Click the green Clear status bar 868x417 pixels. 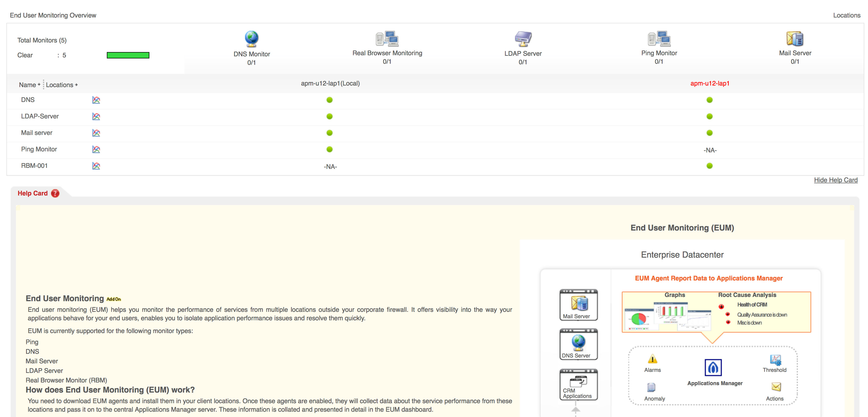point(128,55)
